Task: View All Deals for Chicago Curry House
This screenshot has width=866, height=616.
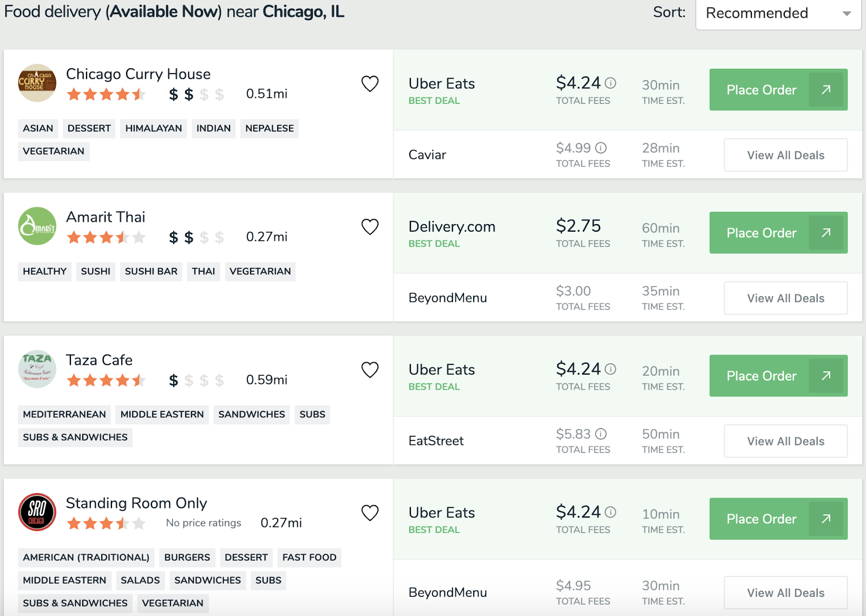Action: tap(785, 155)
